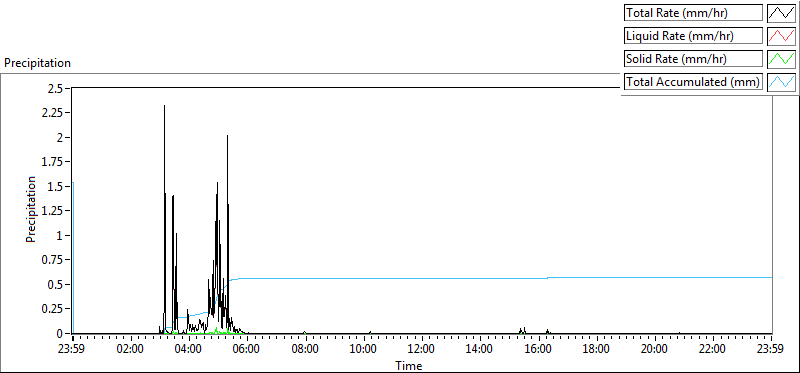Screen dimensions: 800x373
Task: Click the Total Accumulated blue line icon
Action: tap(781, 82)
